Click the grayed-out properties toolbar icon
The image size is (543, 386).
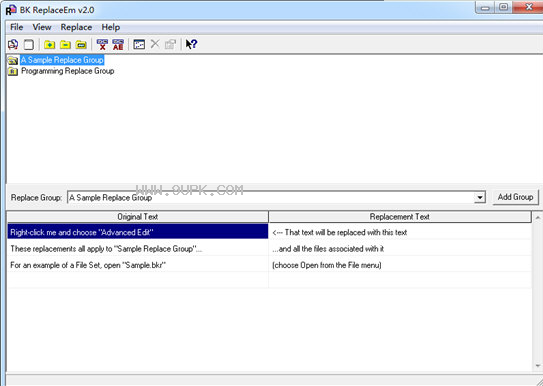170,44
